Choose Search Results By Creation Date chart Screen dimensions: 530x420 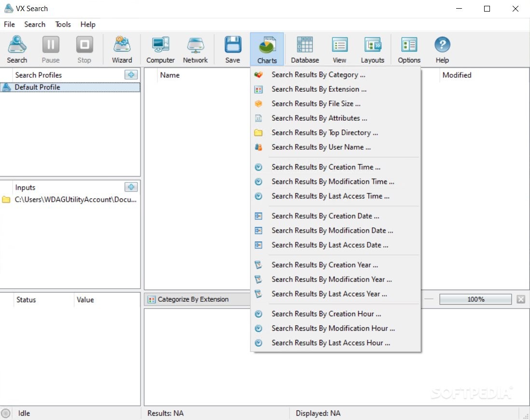pos(335,216)
